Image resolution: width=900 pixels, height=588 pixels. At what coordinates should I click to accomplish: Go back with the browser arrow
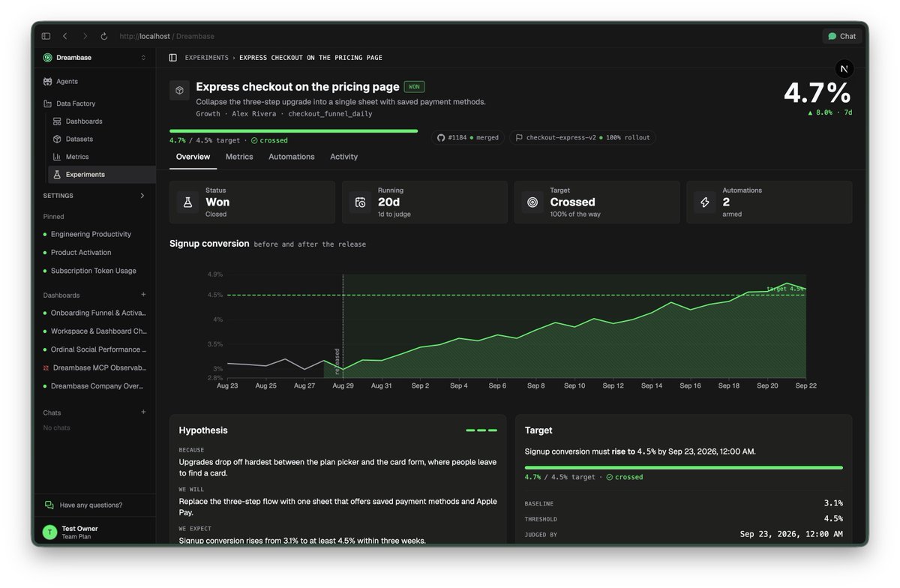(65, 36)
